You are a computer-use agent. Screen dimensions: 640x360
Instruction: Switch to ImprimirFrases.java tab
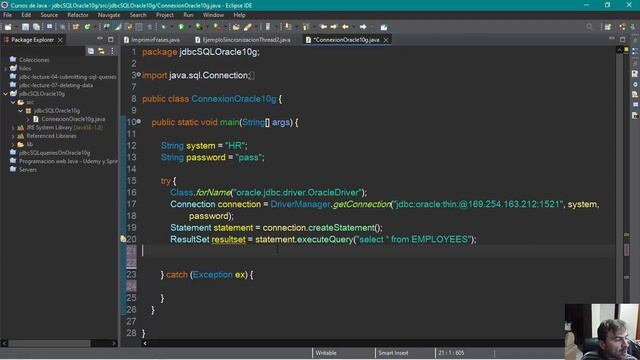(152, 40)
